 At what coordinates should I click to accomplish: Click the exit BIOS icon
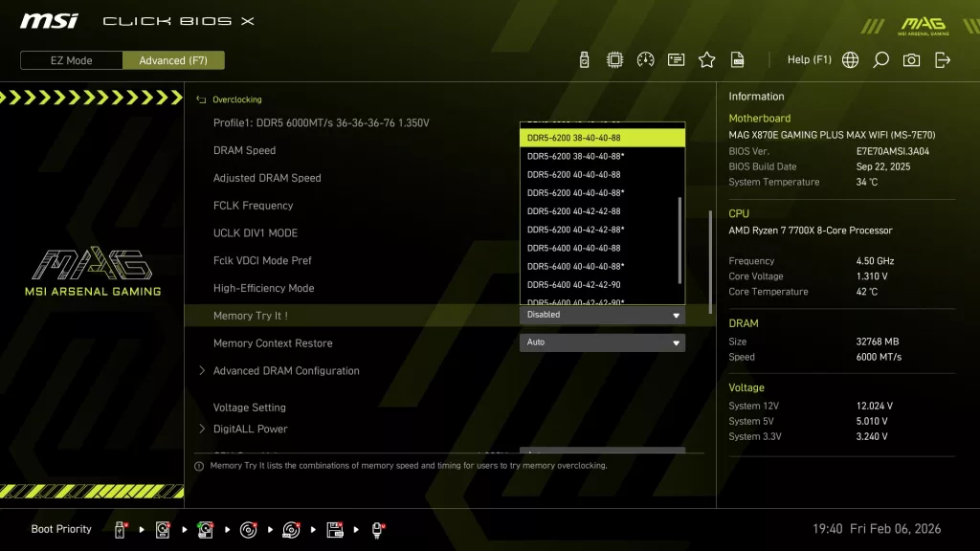[942, 58]
